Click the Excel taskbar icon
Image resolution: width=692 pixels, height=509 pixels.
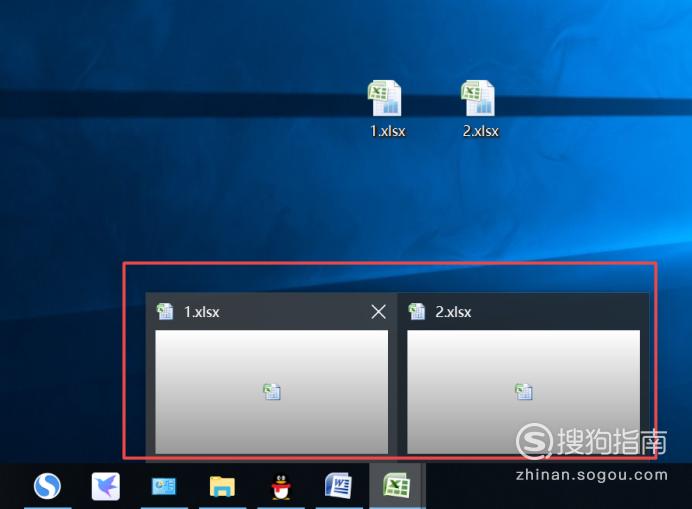[x=397, y=486]
